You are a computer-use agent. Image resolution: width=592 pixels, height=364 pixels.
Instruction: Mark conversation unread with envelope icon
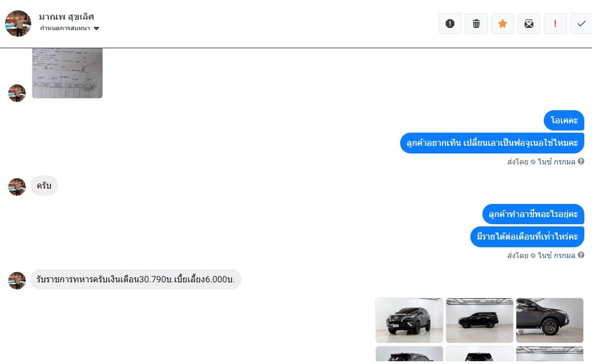click(529, 24)
